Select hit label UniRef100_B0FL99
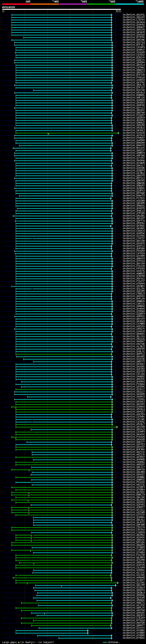Viewport: 146px width, 644px height. pos(133,299)
